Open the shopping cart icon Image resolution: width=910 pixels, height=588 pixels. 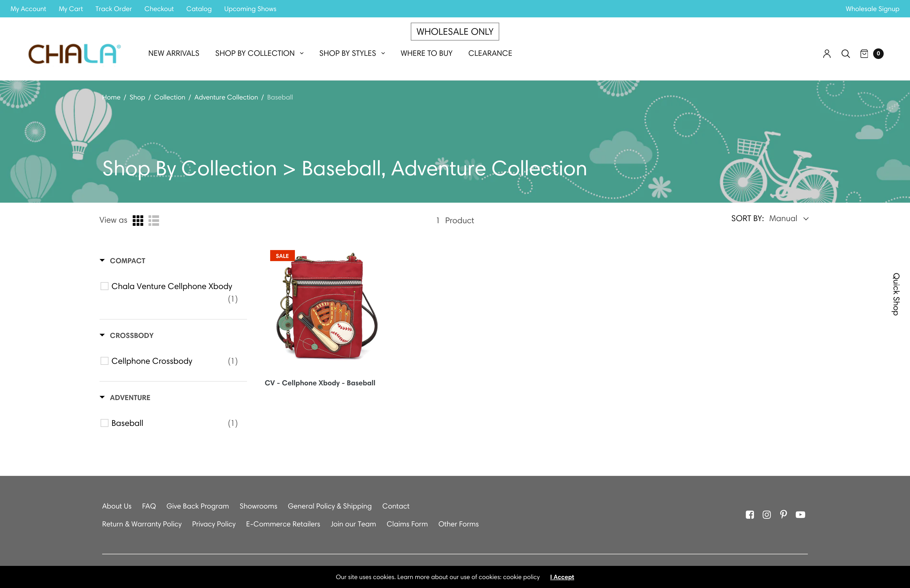click(864, 53)
